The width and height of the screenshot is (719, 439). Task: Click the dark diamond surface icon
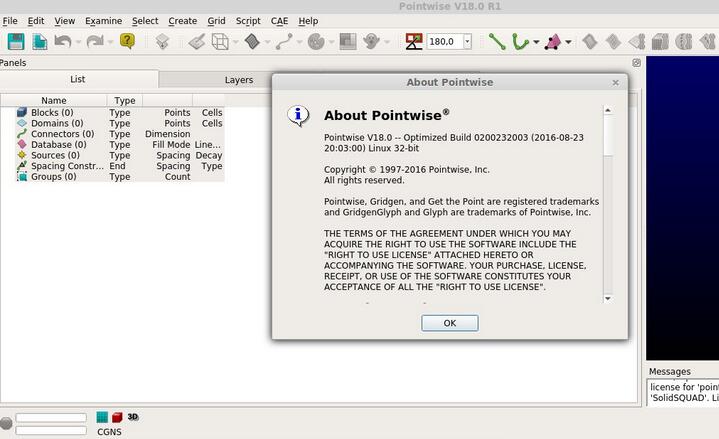click(x=252, y=42)
